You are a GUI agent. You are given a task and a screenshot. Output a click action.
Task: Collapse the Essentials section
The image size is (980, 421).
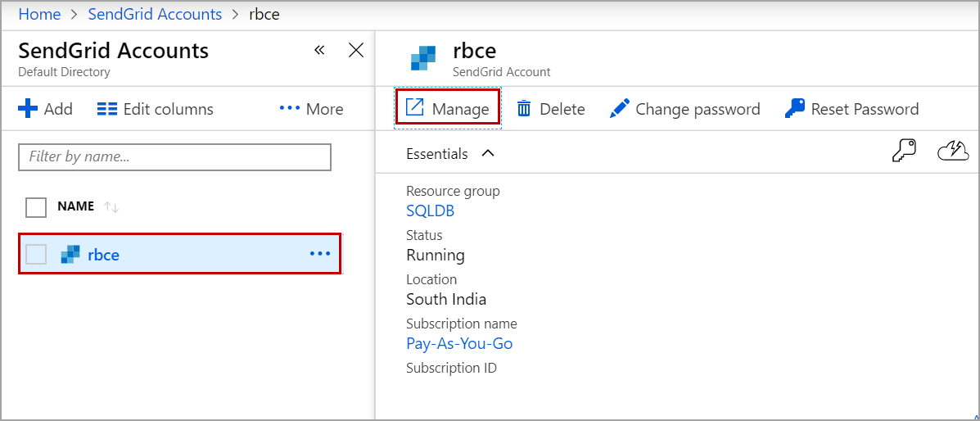(x=488, y=153)
